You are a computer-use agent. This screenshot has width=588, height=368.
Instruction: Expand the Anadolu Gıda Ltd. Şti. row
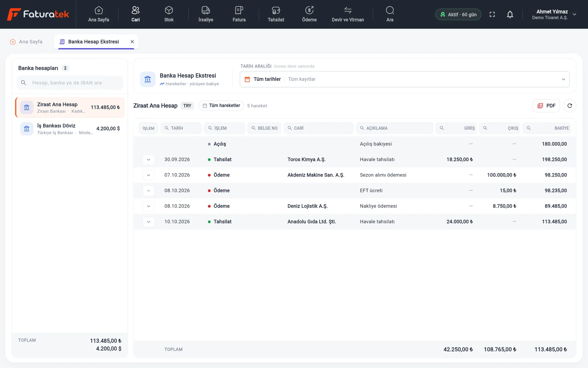(148, 222)
